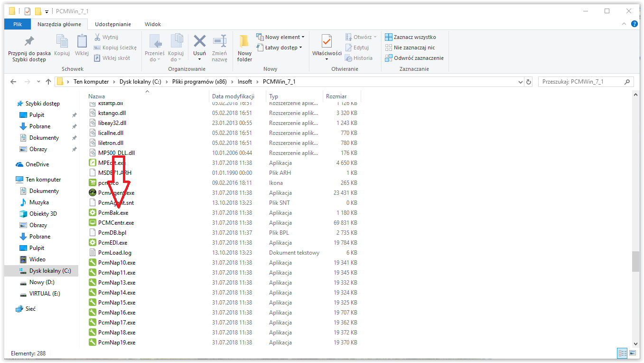Click Zaznacz wszystko select all
644x363 pixels.
[x=411, y=37]
